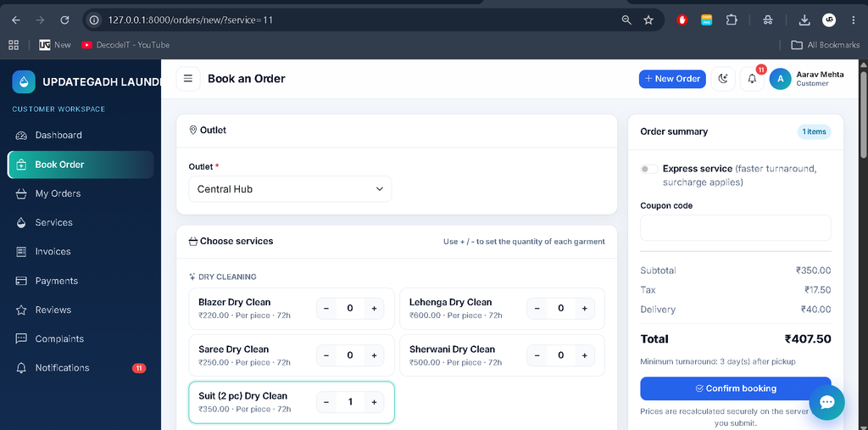Click the browser profile avatar icon

tap(829, 20)
